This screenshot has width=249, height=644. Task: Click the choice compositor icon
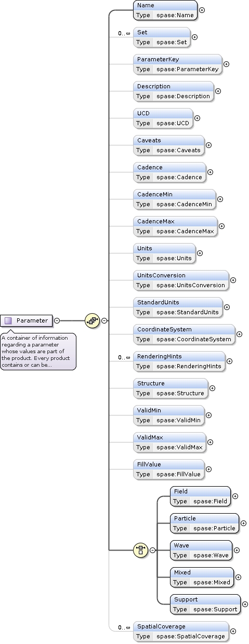(140, 550)
